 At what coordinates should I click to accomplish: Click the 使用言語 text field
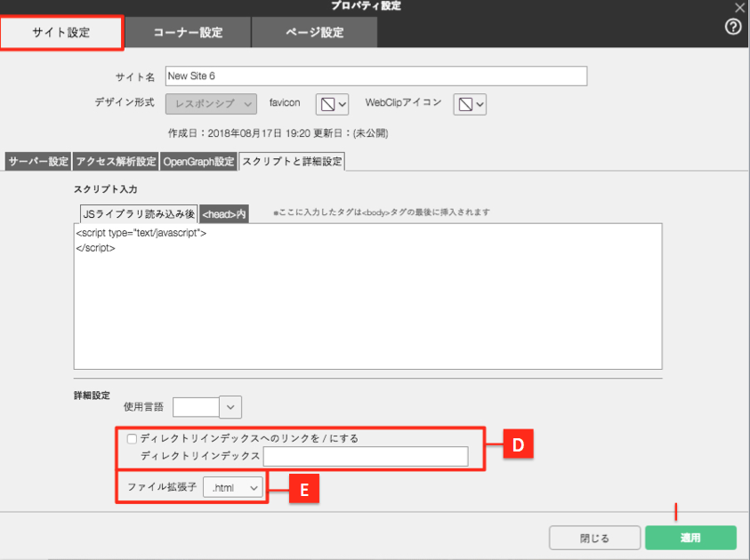click(x=196, y=407)
